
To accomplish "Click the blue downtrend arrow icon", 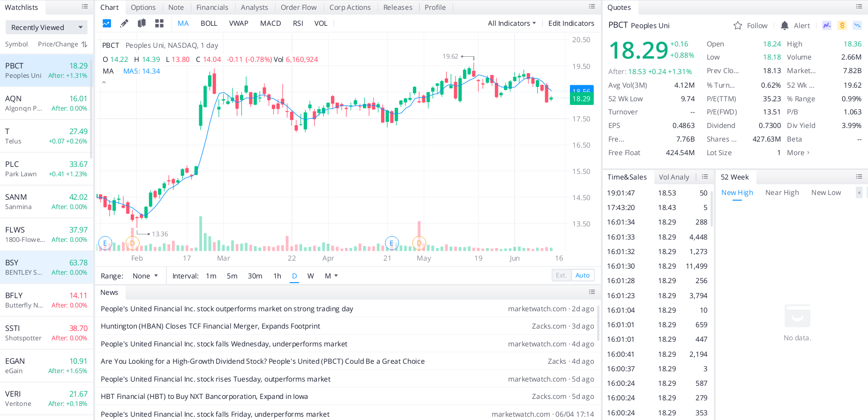I will click(857, 25).
